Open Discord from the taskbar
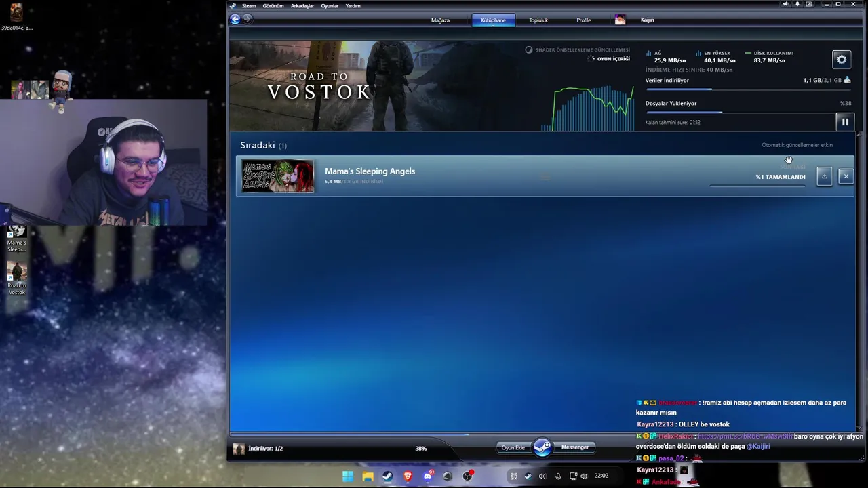This screenshot has height=488, width=868. point(428,476)
